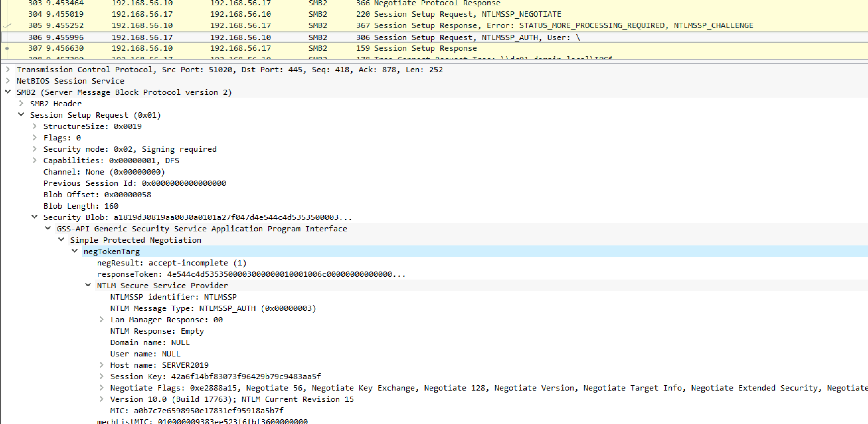Expand the Transmission Control Protocol node
Image resolution: width=868 pixels, height=424 pixels.
[7, 69]
